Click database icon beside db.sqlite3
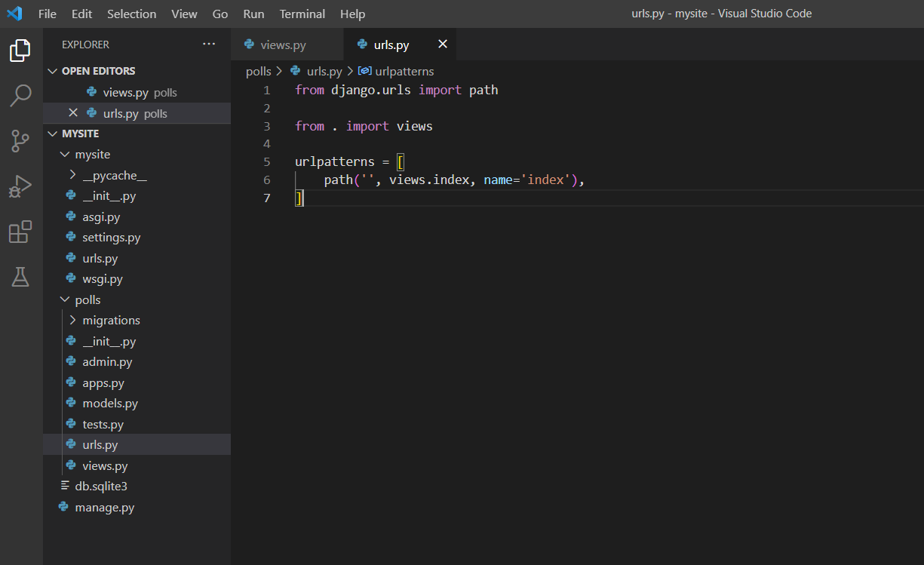Viewport: 924px width, 565px height. click(x=65, y=486)
